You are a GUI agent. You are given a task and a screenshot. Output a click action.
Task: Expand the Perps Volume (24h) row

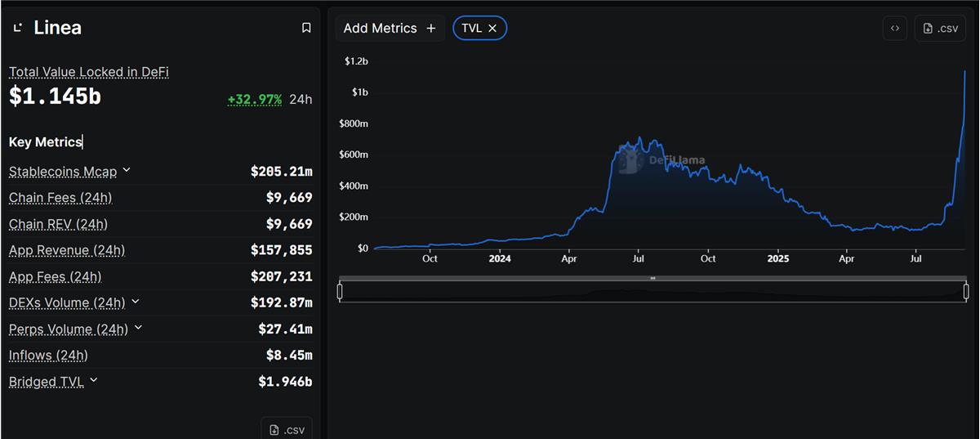tap(138, 328)
